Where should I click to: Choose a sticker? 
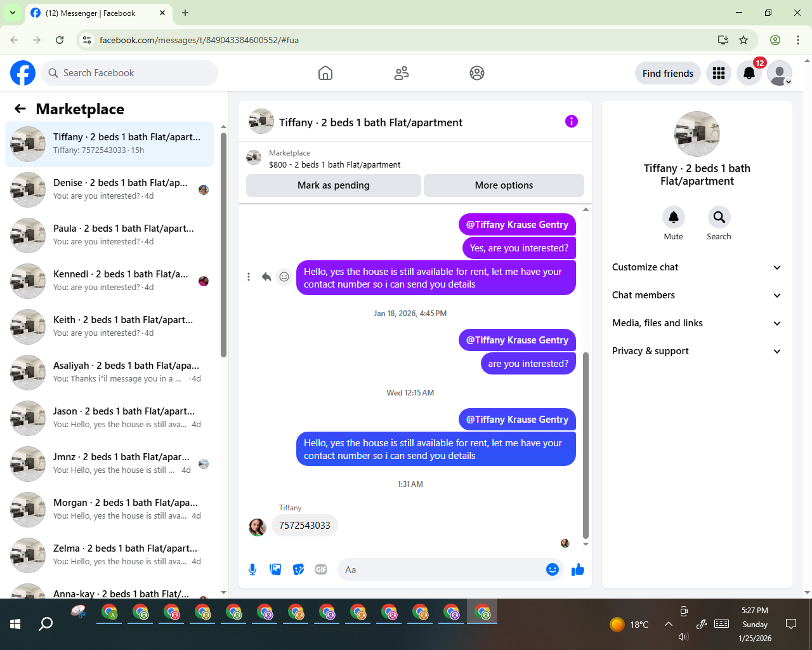point(298,569)
